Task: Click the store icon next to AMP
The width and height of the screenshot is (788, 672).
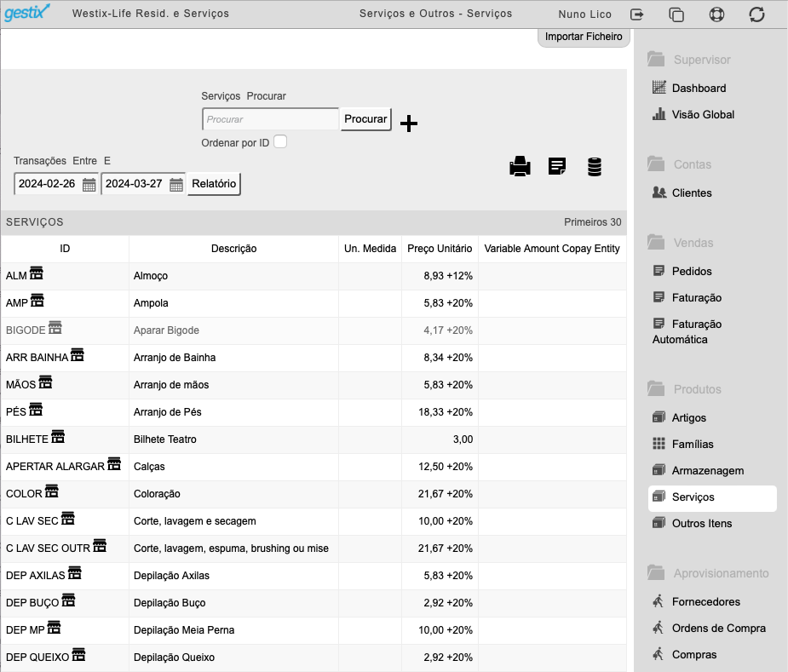Action: (37, 301)
